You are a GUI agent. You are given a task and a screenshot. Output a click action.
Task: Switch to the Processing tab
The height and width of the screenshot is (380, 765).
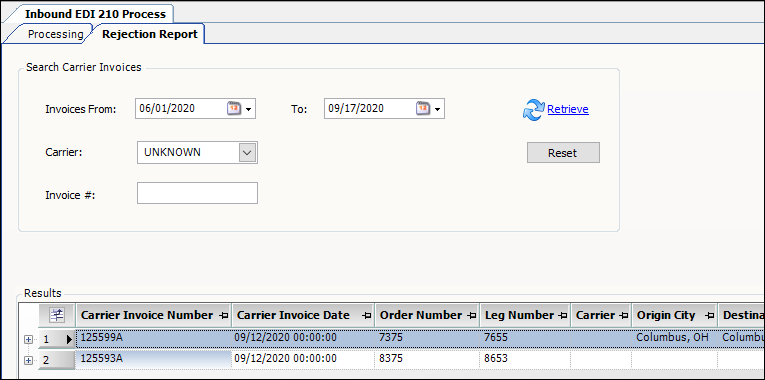(x=55, y=35)
